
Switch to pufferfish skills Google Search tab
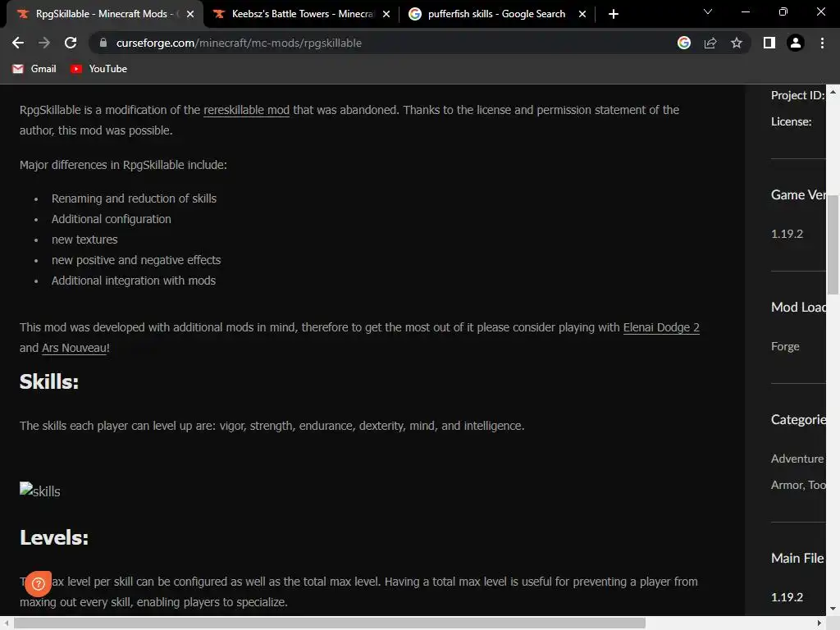495,15
